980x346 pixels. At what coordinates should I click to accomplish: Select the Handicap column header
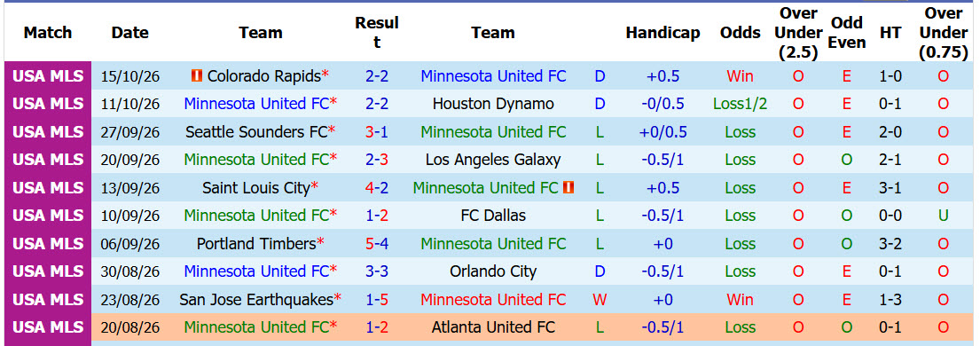click(662, 33)
